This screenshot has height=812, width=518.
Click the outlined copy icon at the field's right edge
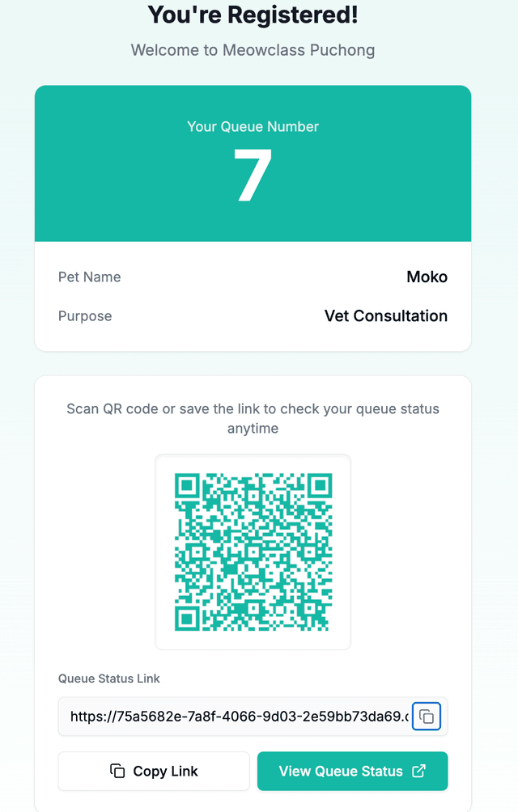(x=427, y=717)
